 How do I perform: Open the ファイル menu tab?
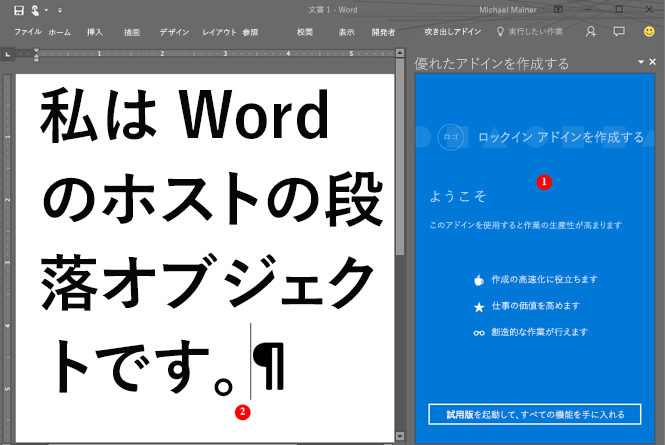point(28,32)
